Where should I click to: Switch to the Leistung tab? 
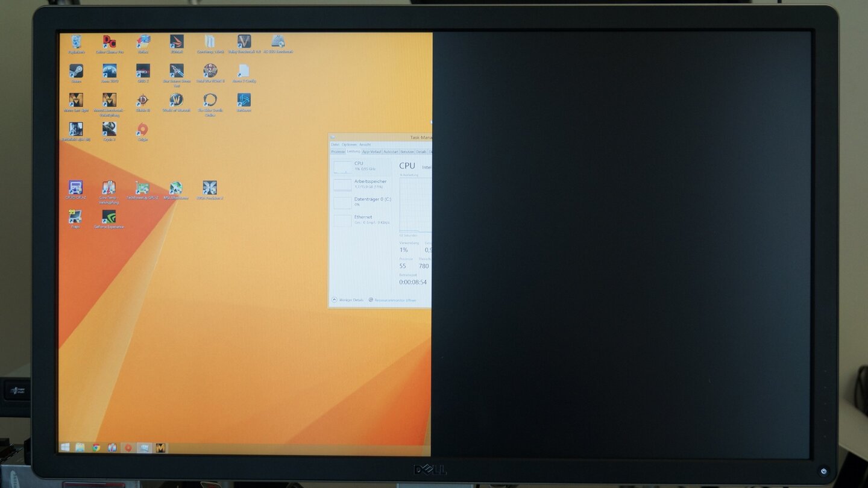click(353, 152)
